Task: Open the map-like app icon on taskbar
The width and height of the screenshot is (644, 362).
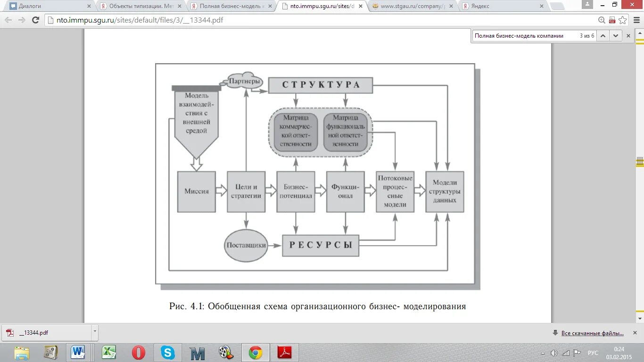Action: pyautogui.click(x=50, y=352)
